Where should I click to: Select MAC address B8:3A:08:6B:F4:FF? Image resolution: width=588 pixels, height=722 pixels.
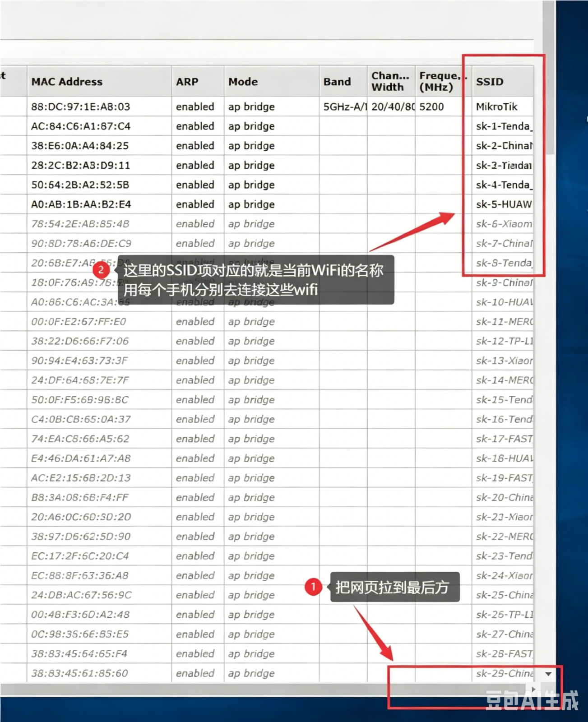(x=80, y=498)
